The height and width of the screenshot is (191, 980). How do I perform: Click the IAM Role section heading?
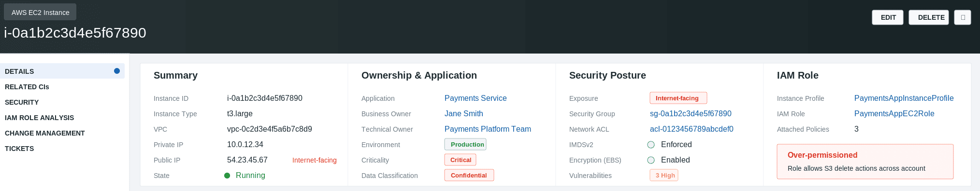coord(798,75)
